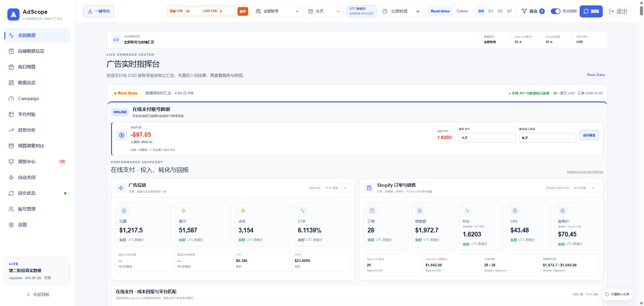Open 店铺数据总览 via its sidebar icon

11,51
